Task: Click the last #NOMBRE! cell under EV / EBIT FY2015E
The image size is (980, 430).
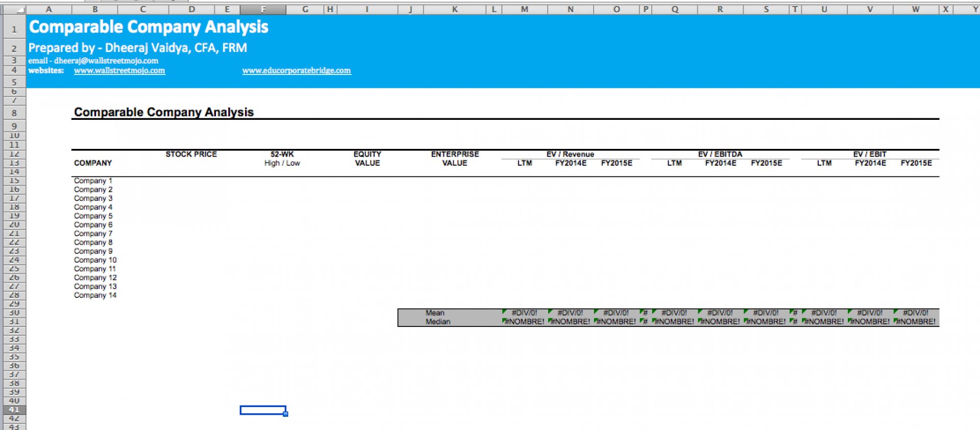Action: (x=916, y=322)
